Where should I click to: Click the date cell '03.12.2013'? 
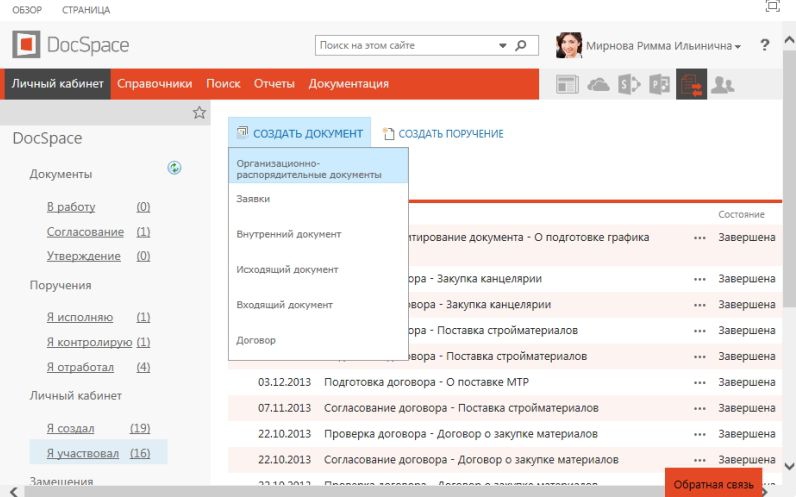[284, 382]
